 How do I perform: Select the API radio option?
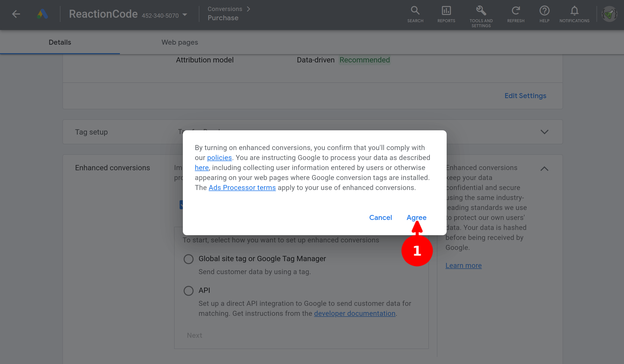click(x=189, y=291)
